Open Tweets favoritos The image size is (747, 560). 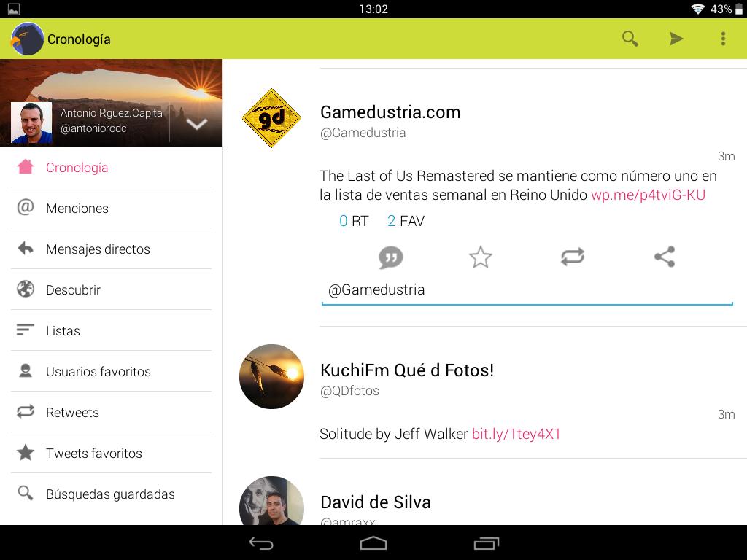111,453
